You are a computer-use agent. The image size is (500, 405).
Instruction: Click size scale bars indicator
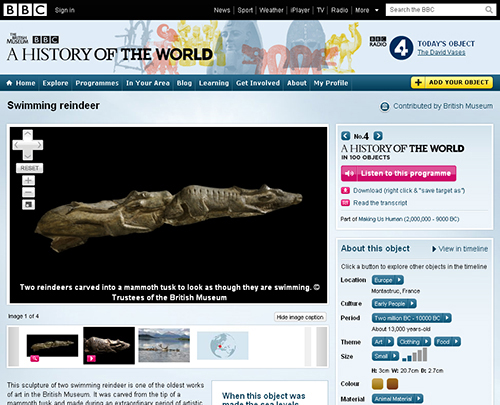(x=415, y=355)
